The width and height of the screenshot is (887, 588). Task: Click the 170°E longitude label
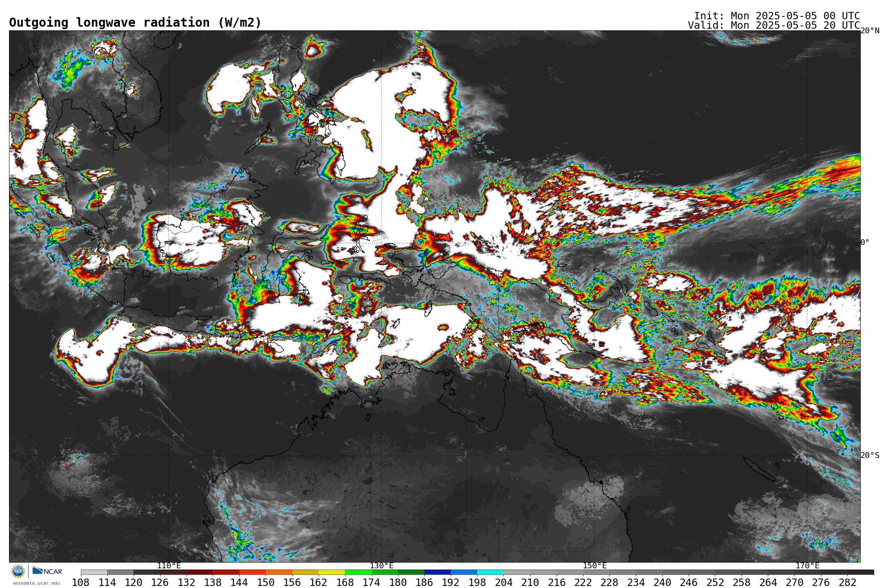[x=807, y=565]
